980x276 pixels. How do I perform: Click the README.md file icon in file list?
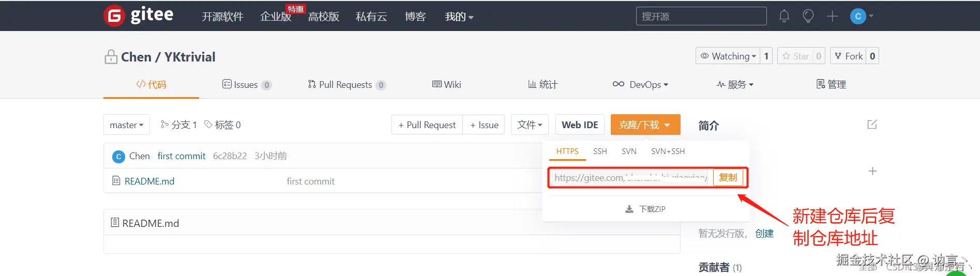pyautogui.click(x=116, y=181)
